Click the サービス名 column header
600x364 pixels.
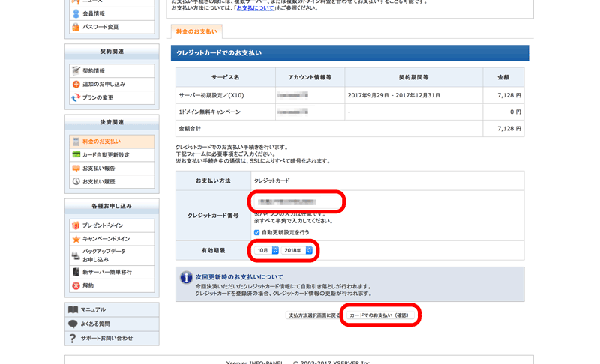click(x=226, y=78)
